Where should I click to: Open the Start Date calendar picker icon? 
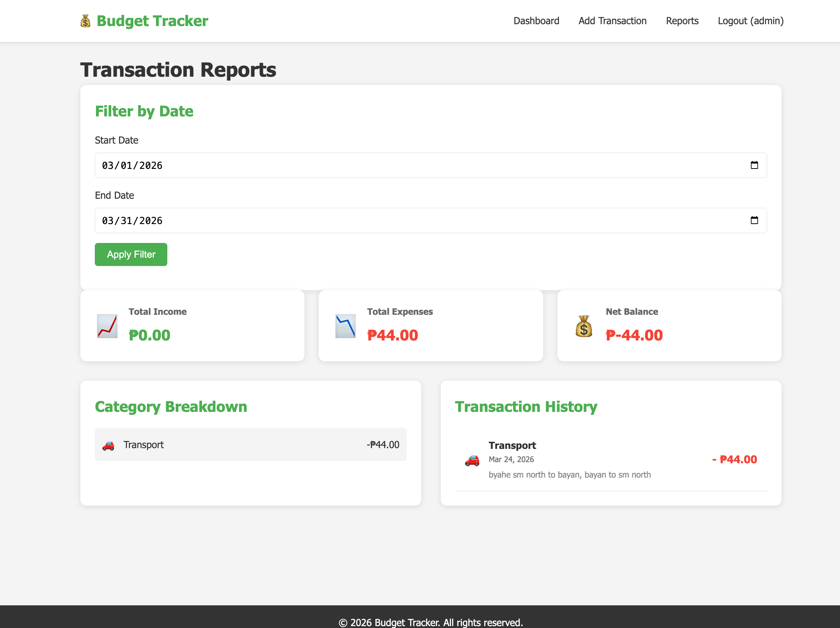pyautogui.click(x=754, y=165)
